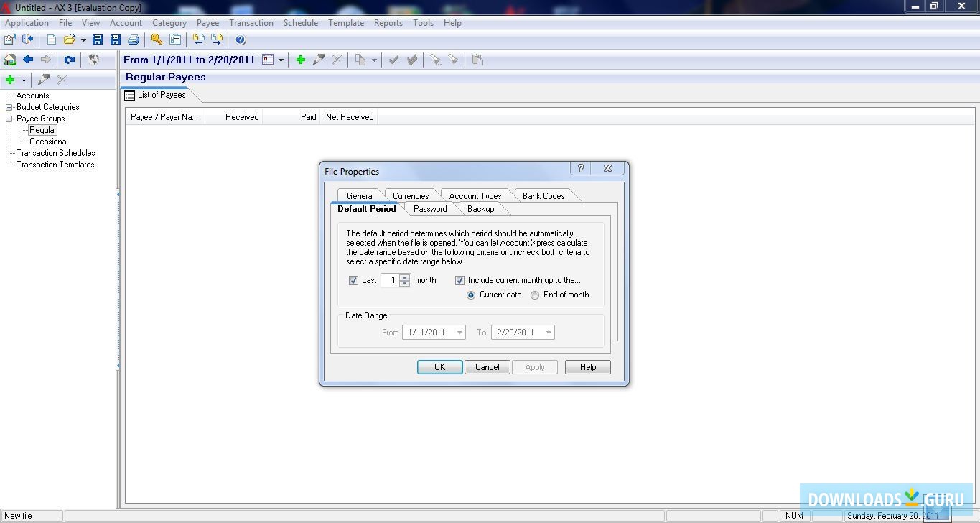Add a new payee with the green plus
980x523 pixels.
tap(300, 60)
